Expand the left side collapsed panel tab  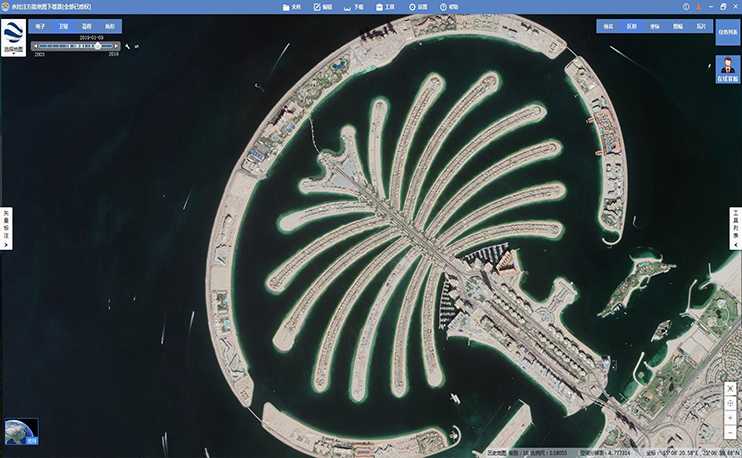point(5,228)
